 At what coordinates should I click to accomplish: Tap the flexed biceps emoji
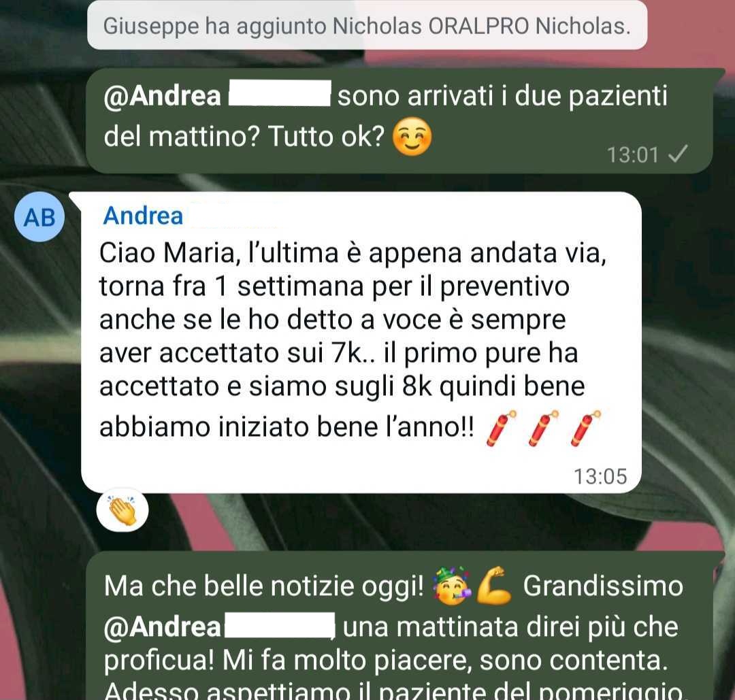click(x=495, y=586)
